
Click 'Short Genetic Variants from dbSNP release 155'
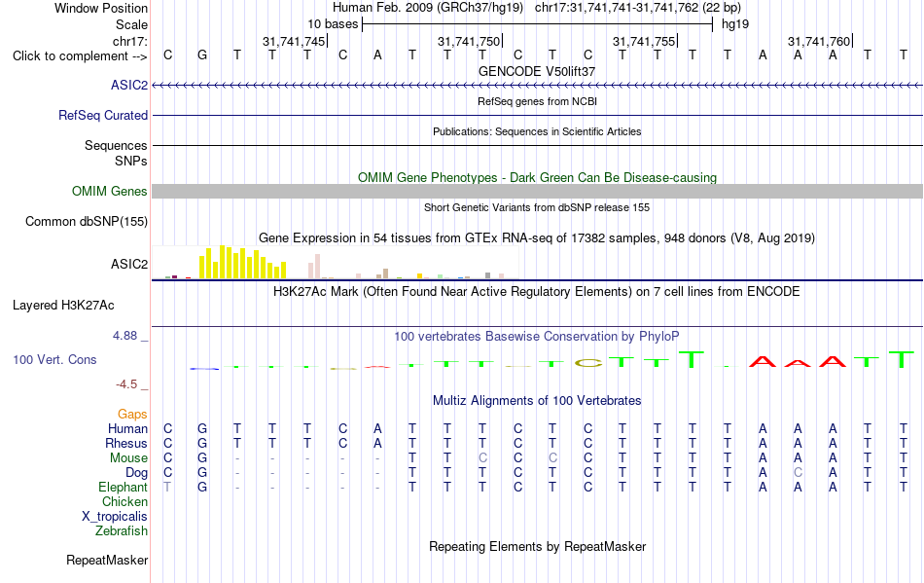(x=537, y=207)
